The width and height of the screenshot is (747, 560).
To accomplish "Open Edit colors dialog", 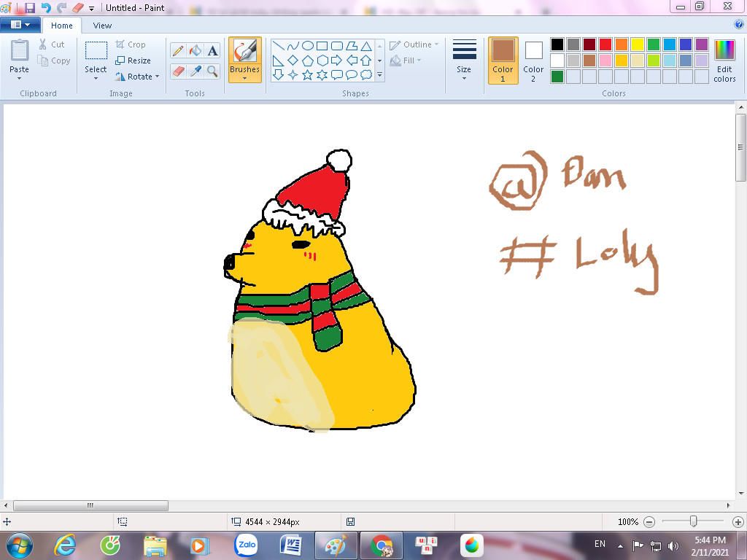I will tap(724, 61).
